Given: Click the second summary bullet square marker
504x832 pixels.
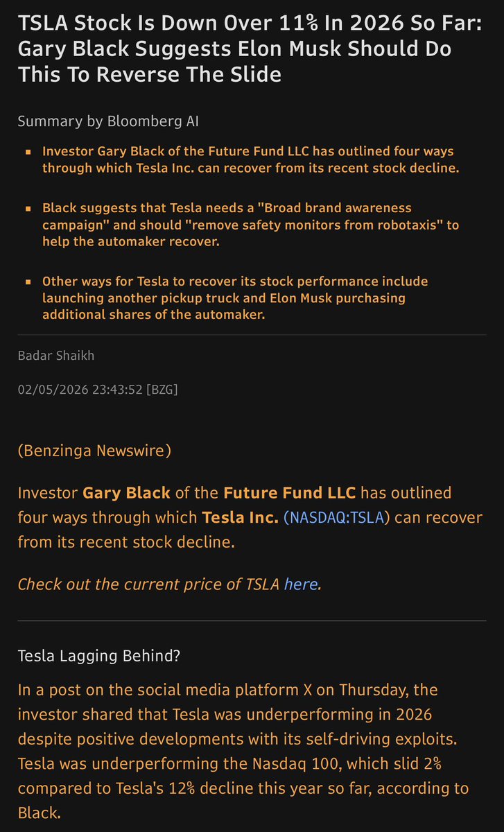Looking at the screenshot, I should point(28,209).
